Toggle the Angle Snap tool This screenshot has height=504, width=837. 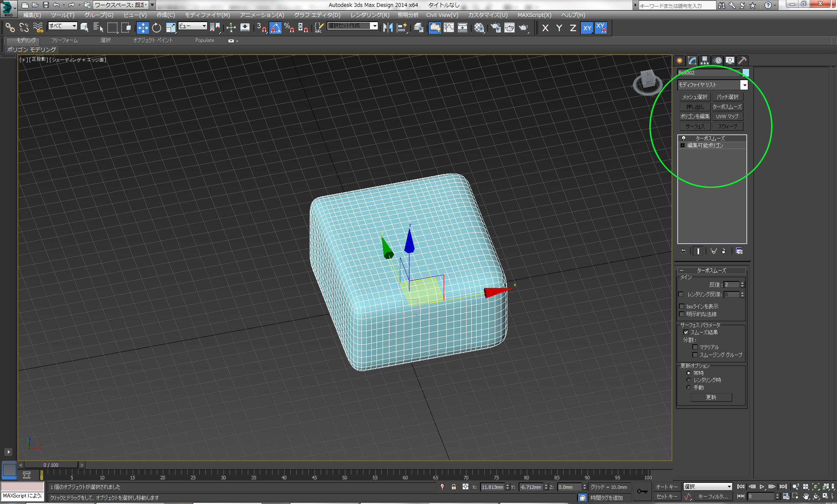276,28
